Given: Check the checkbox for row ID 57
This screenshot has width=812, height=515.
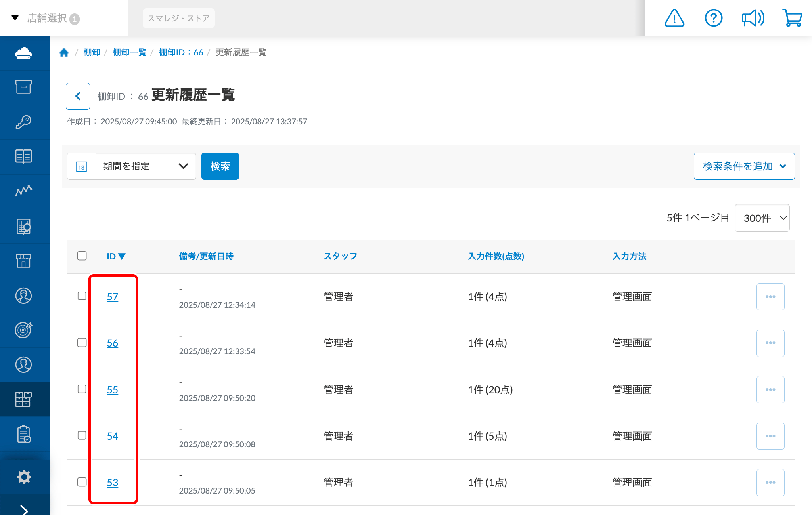Looking at the screenshot, I should tap(82, 296).
